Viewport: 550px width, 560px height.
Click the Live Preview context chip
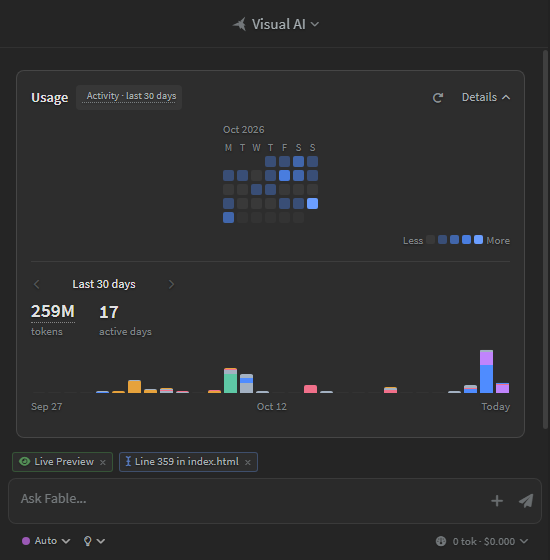62,462
